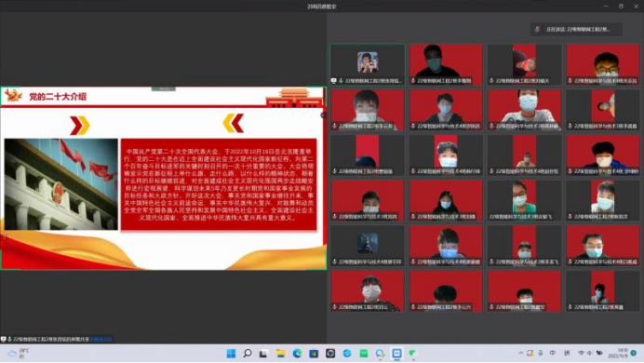Open Microsoft Edge from the taskbar

(297, 354)
